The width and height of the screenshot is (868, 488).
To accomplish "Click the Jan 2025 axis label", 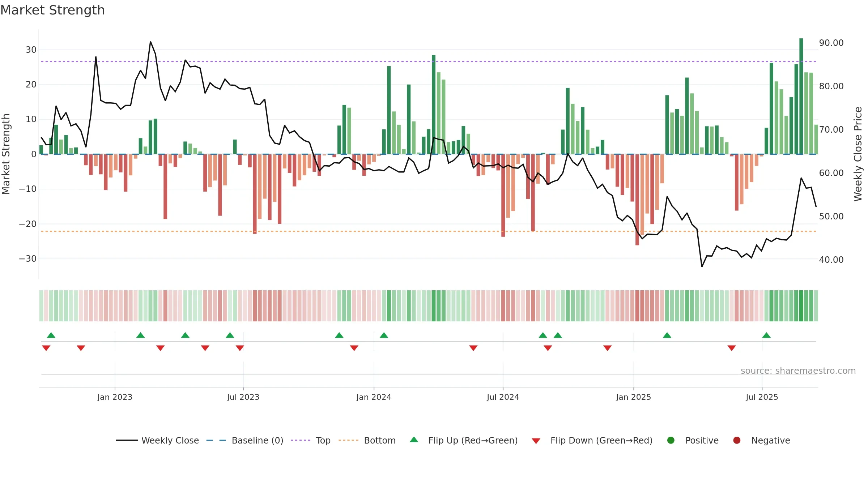I will [633, 397].
